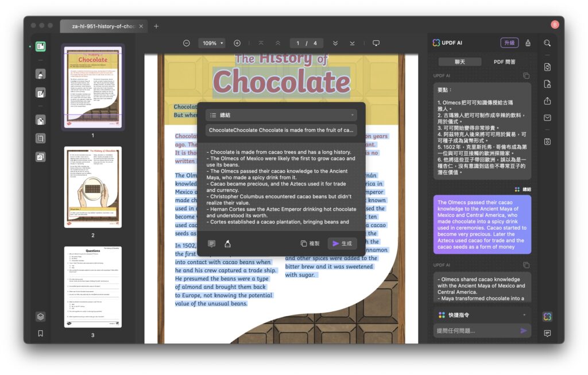Go to previous page arrow
The image size is (588, 375).
[278, 43]
